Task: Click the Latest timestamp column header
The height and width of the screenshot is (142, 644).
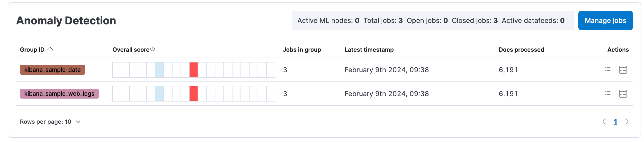Action: 369,50
